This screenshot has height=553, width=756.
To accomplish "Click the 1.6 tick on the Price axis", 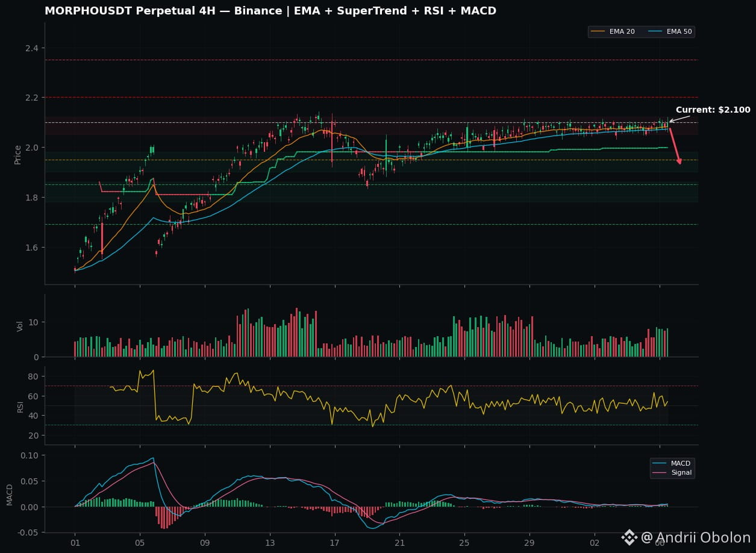I will click(31, 248).
